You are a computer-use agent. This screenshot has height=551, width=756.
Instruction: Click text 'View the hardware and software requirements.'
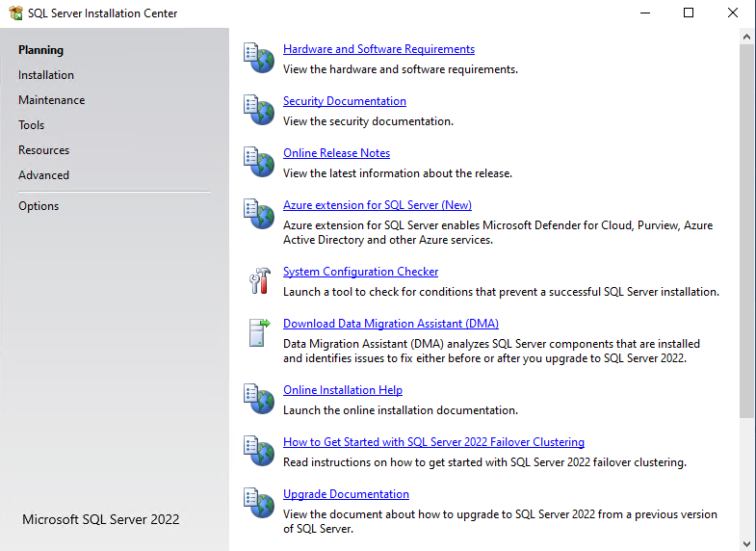coord(401,69)
